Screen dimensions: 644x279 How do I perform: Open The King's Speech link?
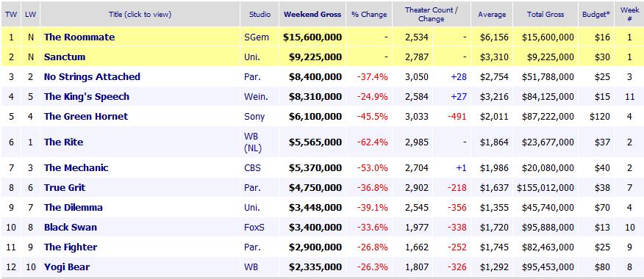click(x=87, y=96)
